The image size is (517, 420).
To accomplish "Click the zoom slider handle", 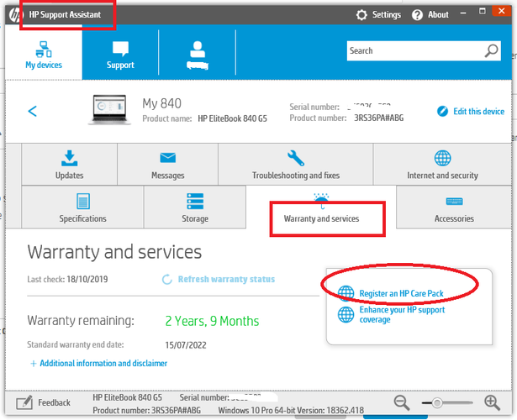I will click(x=437, y=403).
